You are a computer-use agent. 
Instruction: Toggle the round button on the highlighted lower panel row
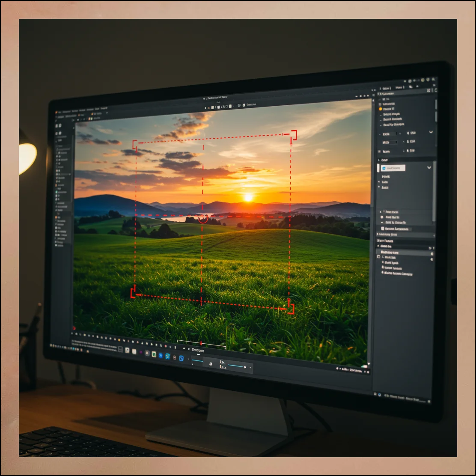(x=431, y=254)
